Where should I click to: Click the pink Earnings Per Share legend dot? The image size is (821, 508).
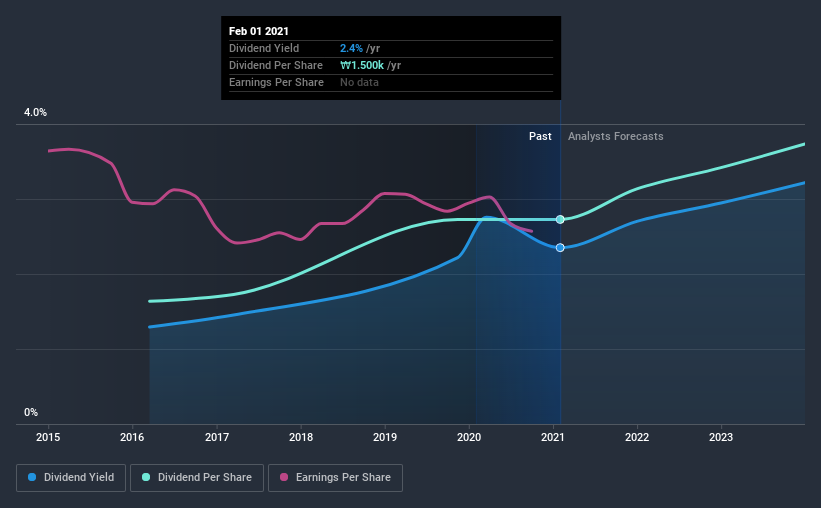(x=284, y=477)
